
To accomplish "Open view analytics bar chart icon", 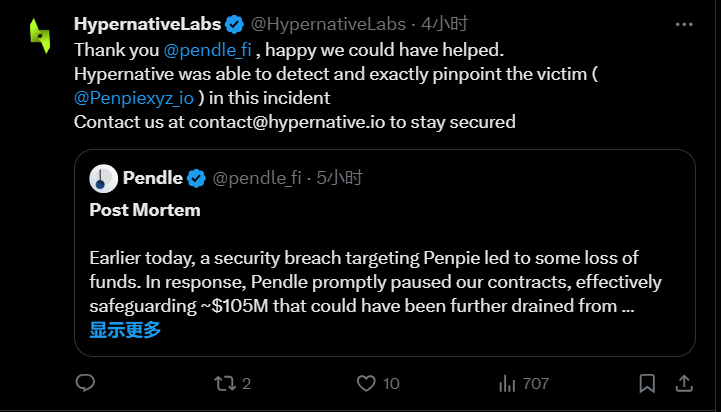I will (x=508, y=382).
